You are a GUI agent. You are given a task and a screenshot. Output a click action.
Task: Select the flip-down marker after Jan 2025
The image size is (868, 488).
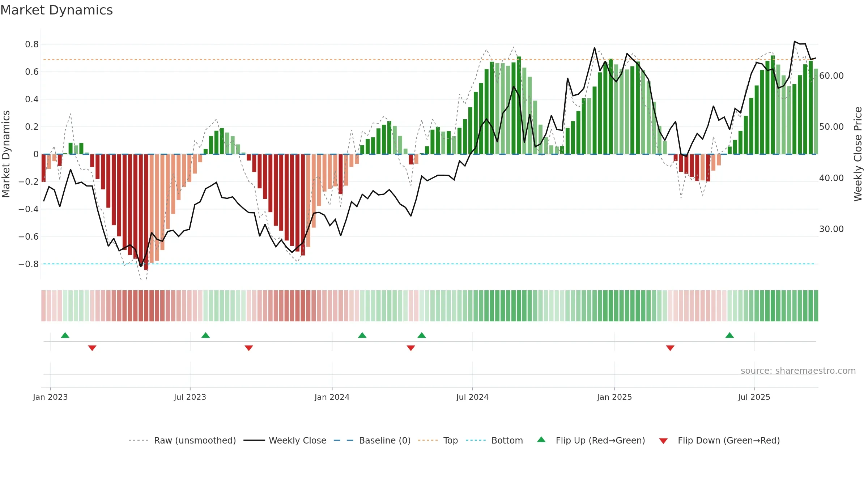[670, 348]
